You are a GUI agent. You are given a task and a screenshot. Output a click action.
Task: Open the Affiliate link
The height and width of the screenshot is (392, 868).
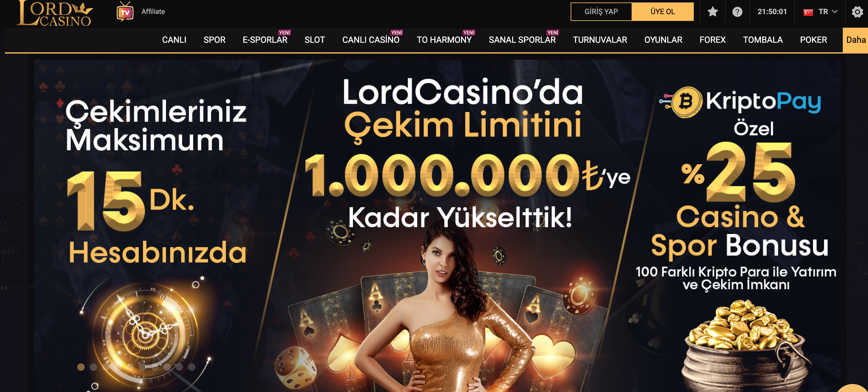[x=153, y=12]
